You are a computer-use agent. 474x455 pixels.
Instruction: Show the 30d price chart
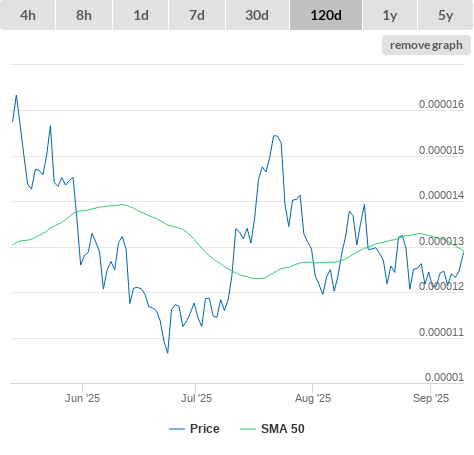(257, 15)
